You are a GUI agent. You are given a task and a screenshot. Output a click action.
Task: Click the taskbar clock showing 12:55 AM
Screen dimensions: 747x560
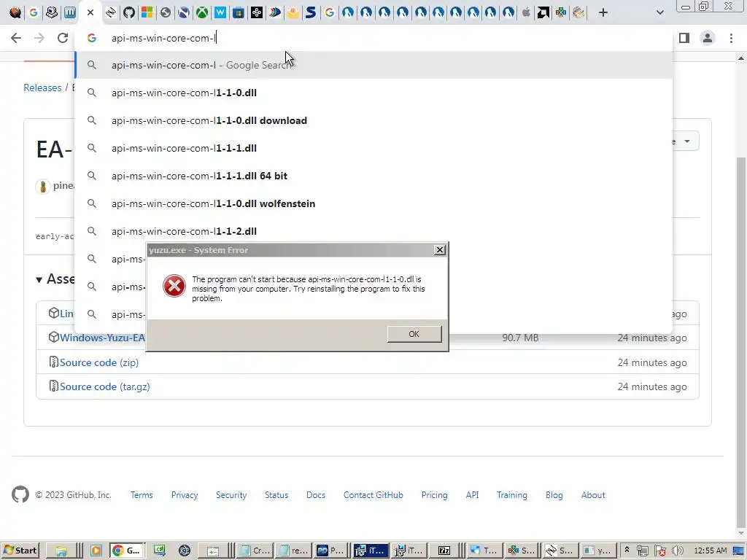click(711, 551)
